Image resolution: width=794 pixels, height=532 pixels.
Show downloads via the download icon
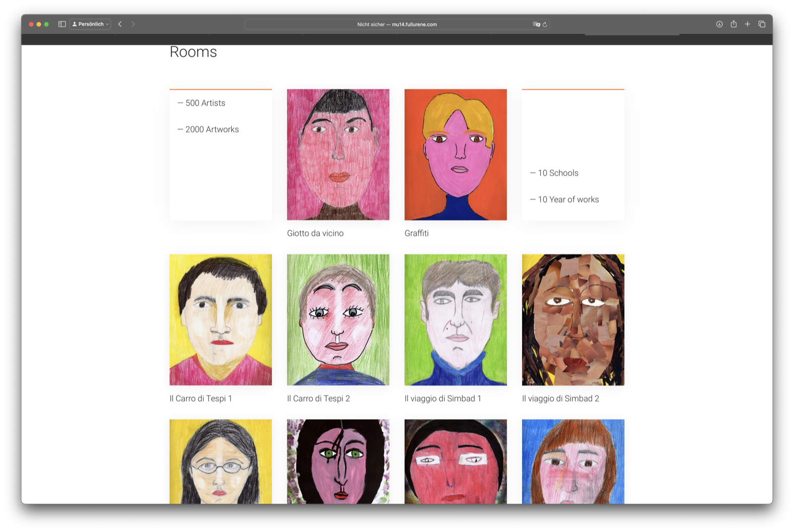tap(719, 24)
